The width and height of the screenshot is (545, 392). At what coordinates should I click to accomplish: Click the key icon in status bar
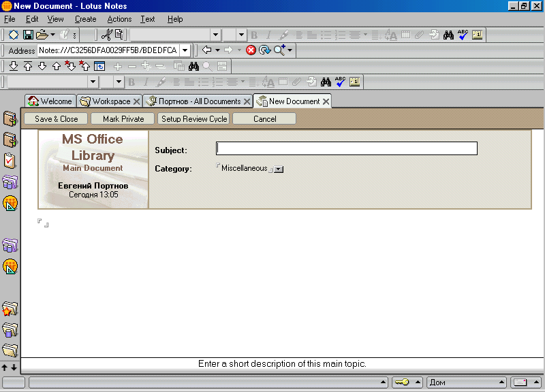(402, 382)
